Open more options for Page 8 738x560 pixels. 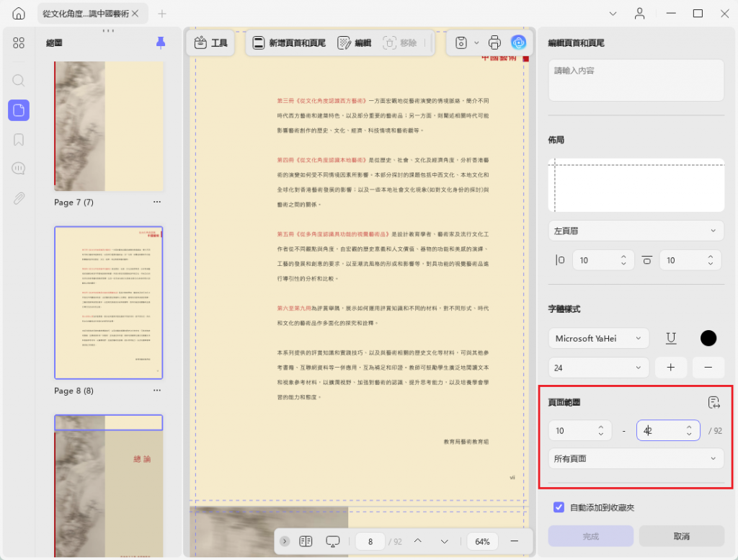click(156, 391)
